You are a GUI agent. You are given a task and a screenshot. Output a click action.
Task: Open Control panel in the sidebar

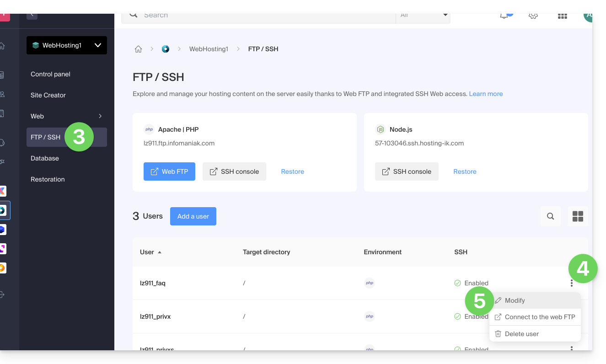50,74
